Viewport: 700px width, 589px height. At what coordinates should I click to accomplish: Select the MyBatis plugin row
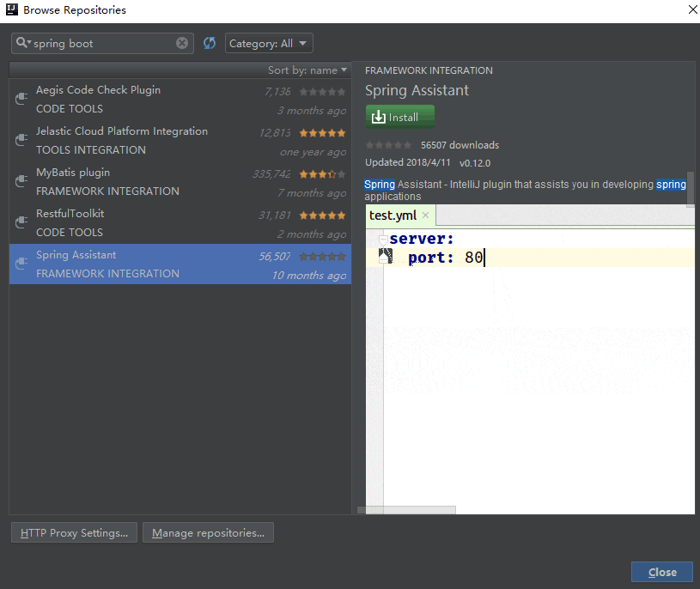(x=180, y=182)
